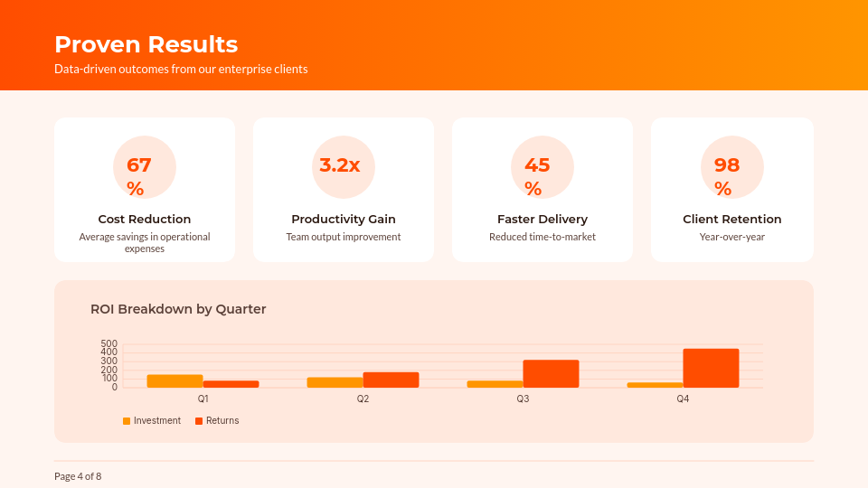Click the Q2 Investment bar
Image resolution: width=868 pixels, height=488 pixels.
click(335, 382)
